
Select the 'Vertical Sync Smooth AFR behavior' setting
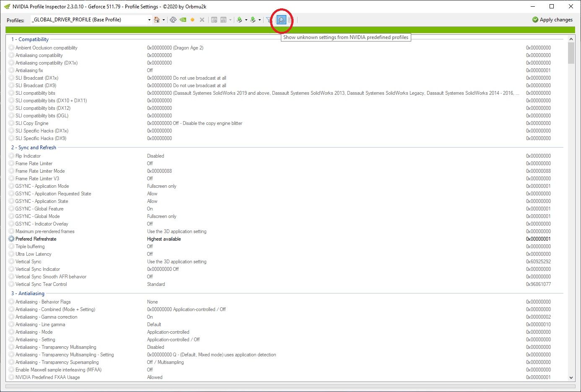[51, 277]
